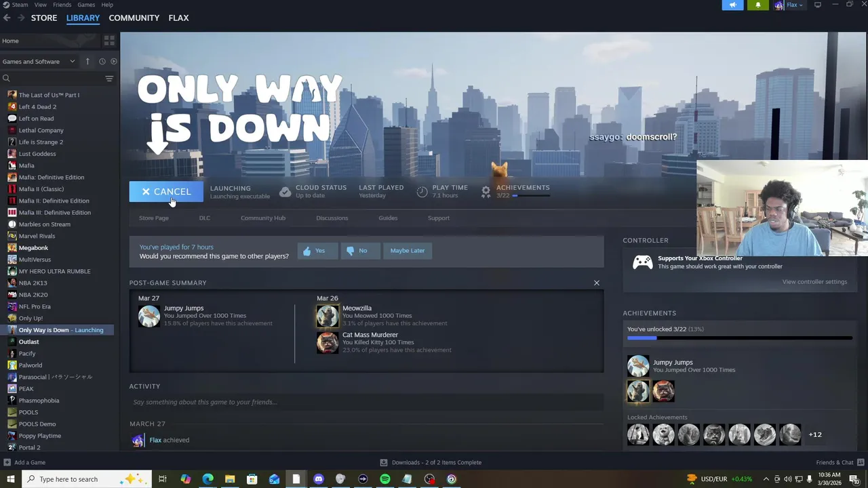This screenshot has width=868, height=488.
Task: Click the Xbox controller support icon
Action: coord(643,262)
